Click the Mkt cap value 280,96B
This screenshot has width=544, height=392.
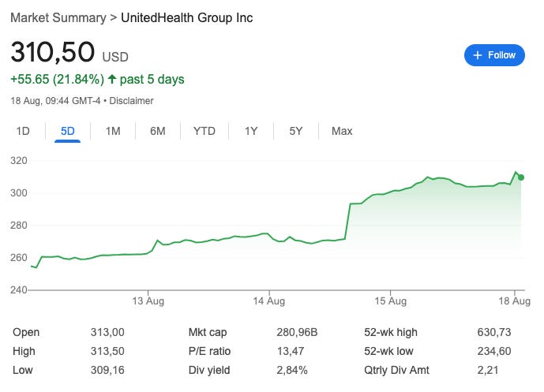point(297,332)
